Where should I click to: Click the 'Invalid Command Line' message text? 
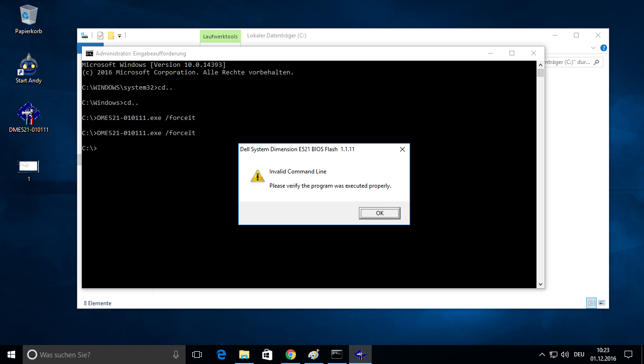(298, 172)
